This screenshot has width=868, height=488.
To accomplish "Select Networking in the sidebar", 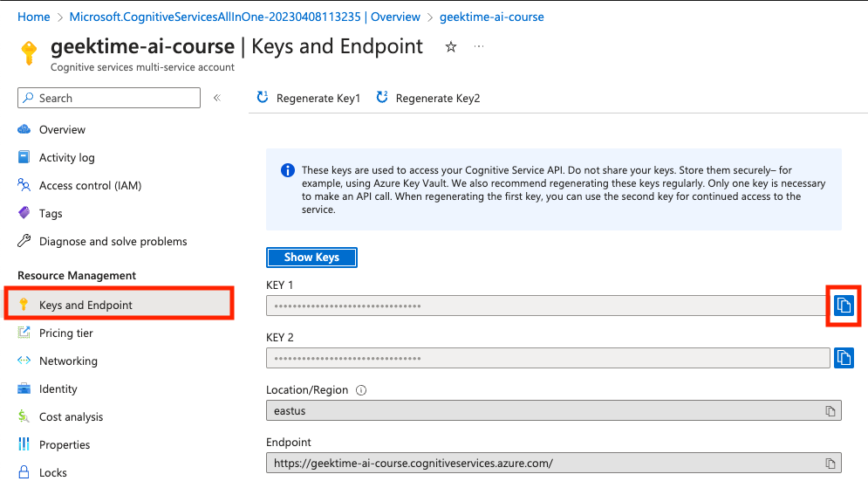I will click(x=68, y=361).
